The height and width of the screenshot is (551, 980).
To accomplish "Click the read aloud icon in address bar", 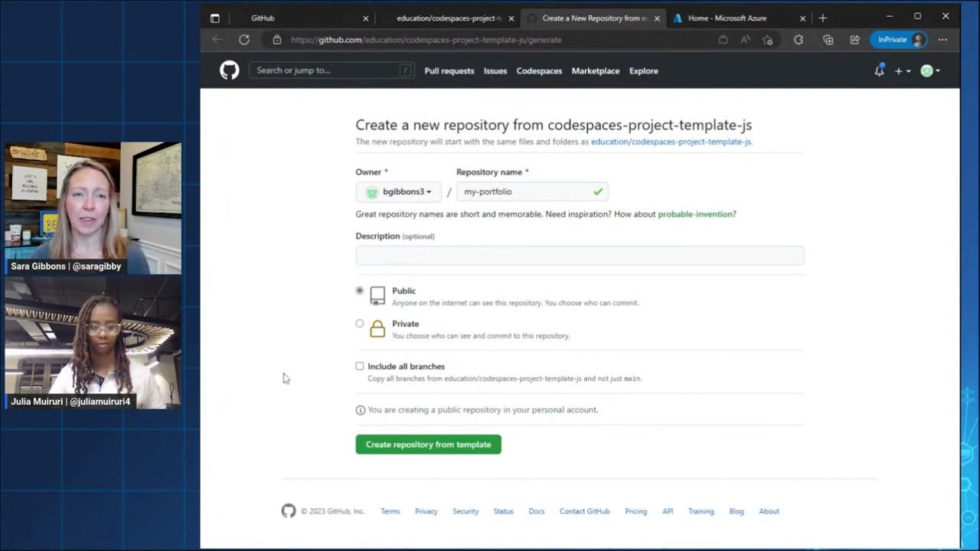I will (x=745, y=40).
